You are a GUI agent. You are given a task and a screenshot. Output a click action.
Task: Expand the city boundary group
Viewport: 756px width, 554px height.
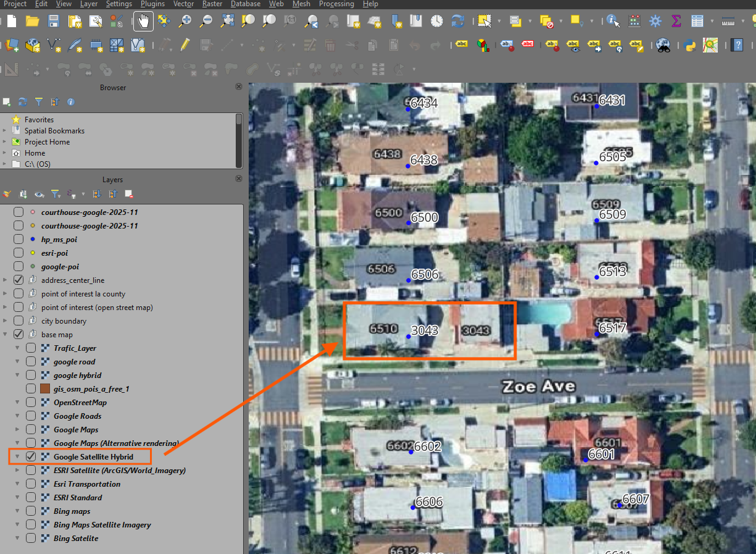tap(6, 321)
